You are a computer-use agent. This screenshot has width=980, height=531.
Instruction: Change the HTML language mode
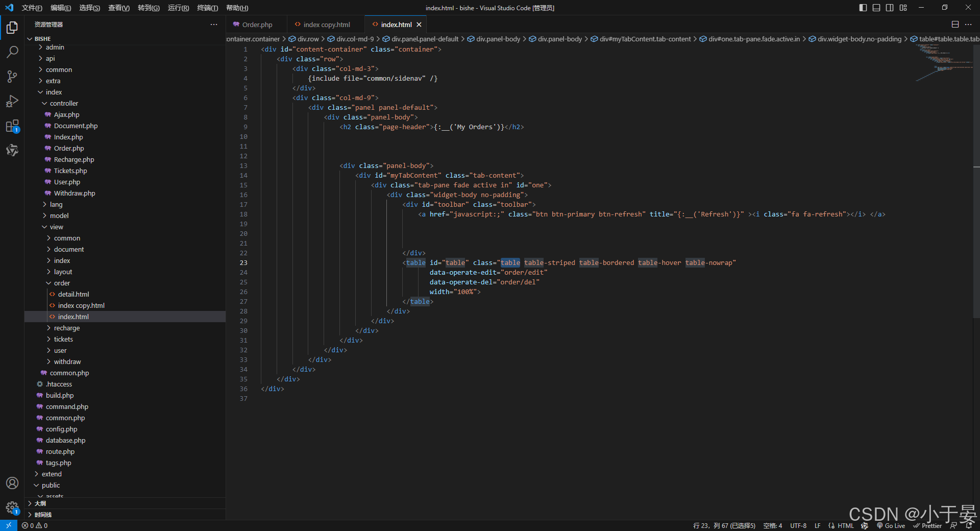click(x=845, y=525)
